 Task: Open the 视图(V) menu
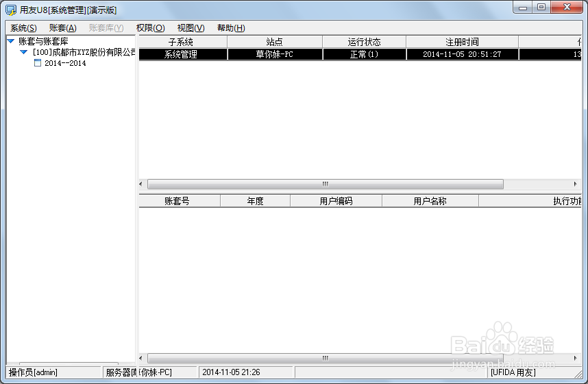coord(191,28)
